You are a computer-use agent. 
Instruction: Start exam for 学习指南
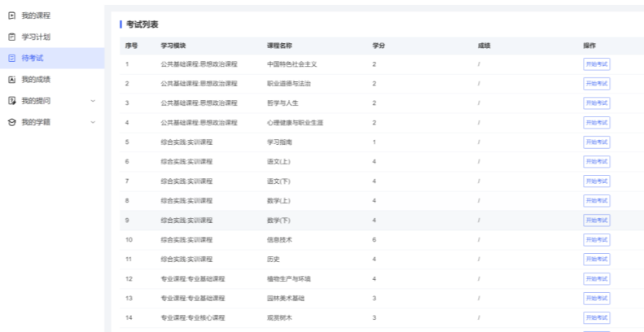(596, 142)
